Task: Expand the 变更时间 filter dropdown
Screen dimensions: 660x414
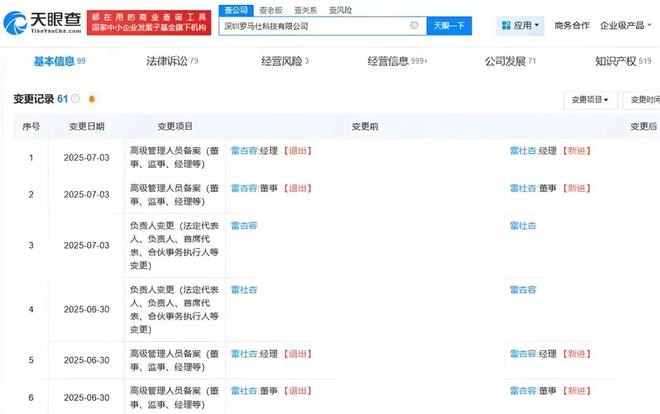Action: click(x=642, y=100)
